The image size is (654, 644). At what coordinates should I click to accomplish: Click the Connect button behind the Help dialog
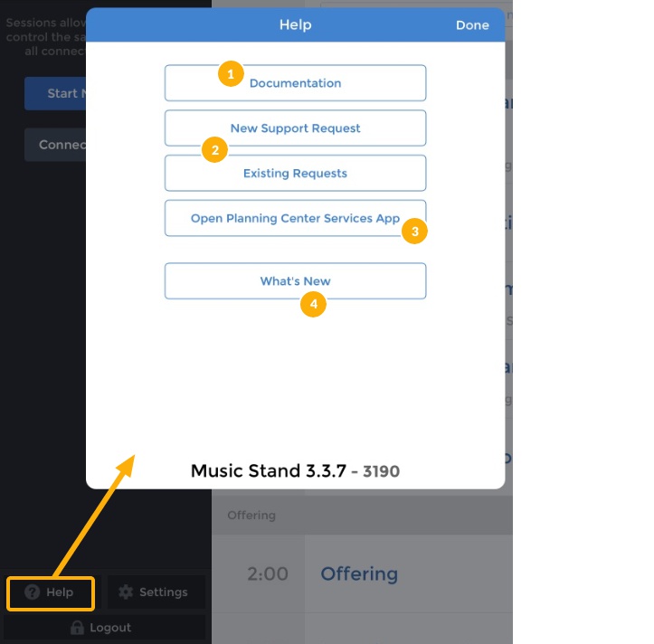click(x=55, y=145)
